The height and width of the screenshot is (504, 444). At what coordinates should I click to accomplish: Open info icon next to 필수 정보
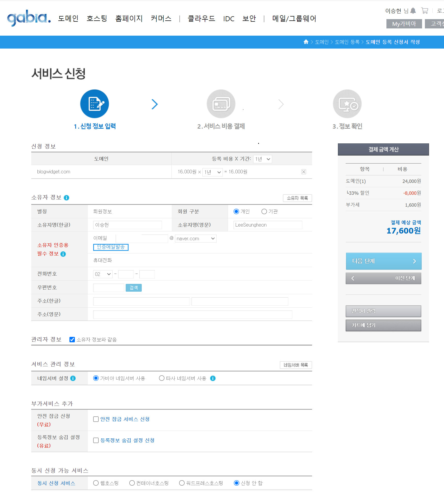pos(63,254)
